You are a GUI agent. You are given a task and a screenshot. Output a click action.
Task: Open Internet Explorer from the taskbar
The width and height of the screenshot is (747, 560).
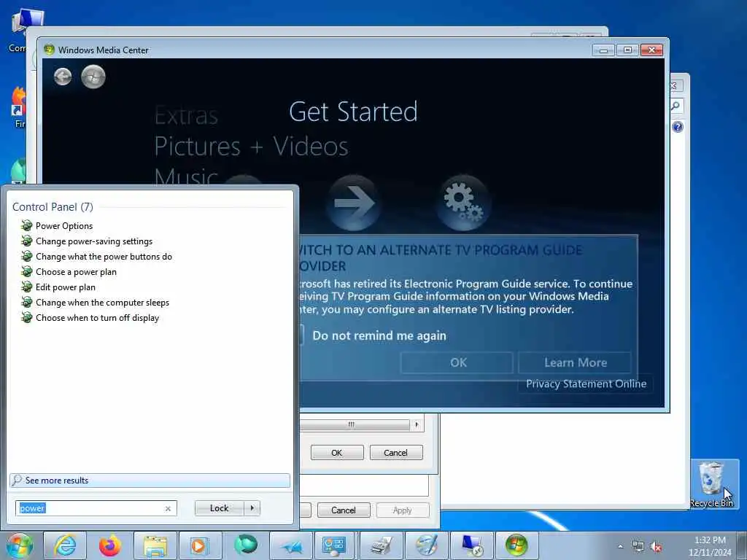click(x=65, y=545)
